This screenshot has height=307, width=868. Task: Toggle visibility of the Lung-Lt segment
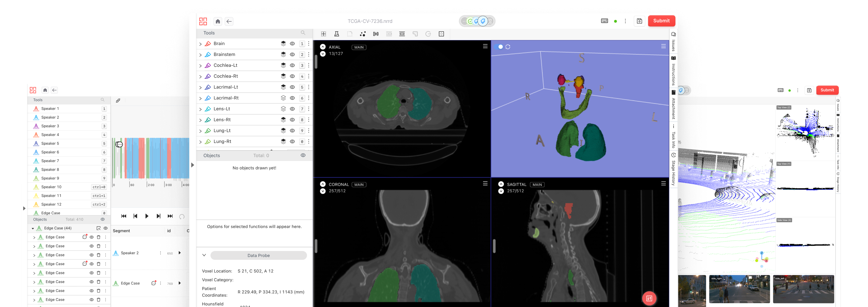tap(292, 131)
